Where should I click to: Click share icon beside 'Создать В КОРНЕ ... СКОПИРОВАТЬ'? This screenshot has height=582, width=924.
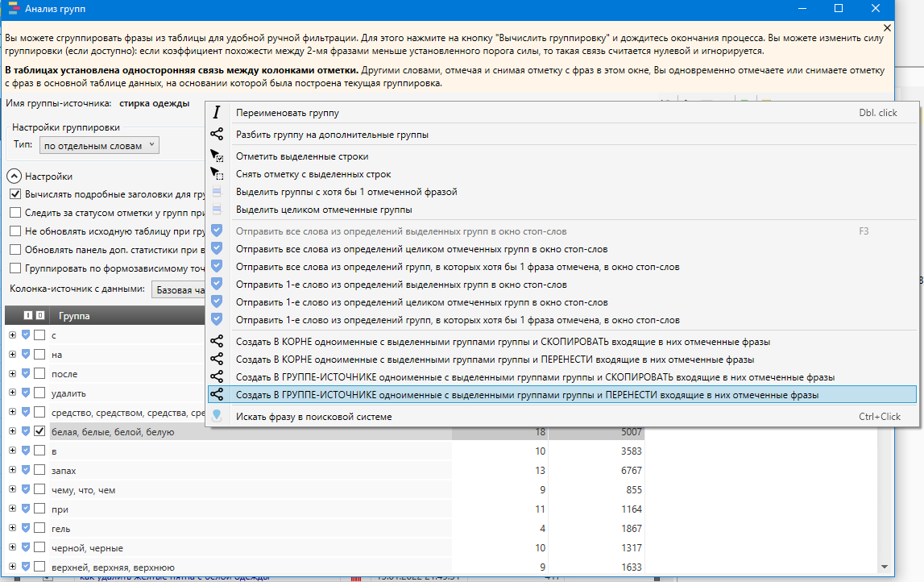pyautogui.click(x=217, y=342)
